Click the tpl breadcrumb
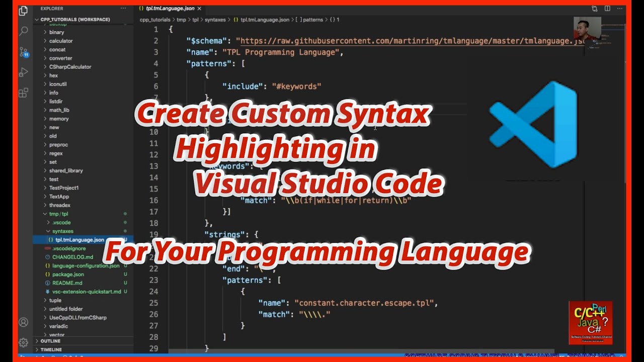Viewport: 644px width, 362px height. pos(195,20)
